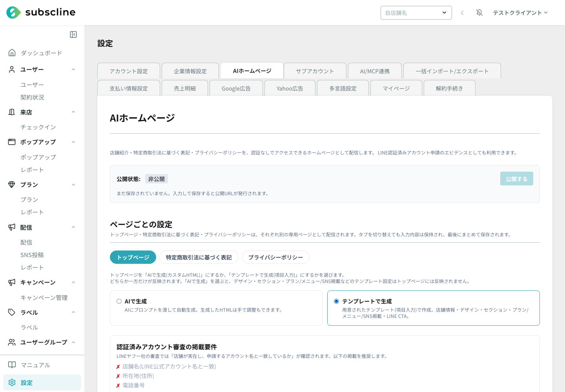
Task: Open SNS投稿 in the sidebar
Action: [32, 255]
